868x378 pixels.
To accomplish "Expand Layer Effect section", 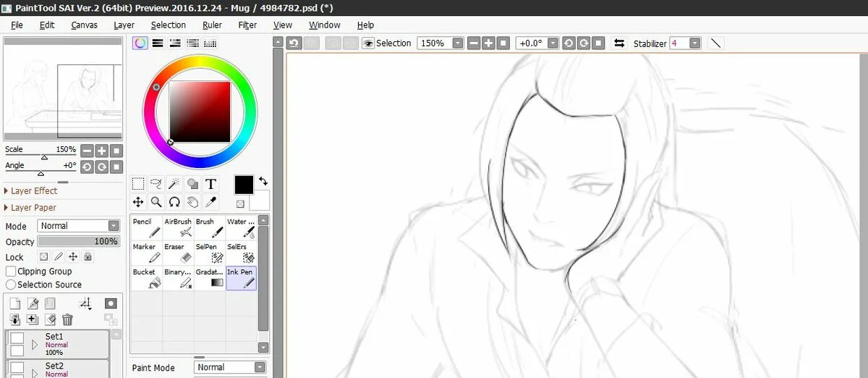I will (x=33, y=191).
